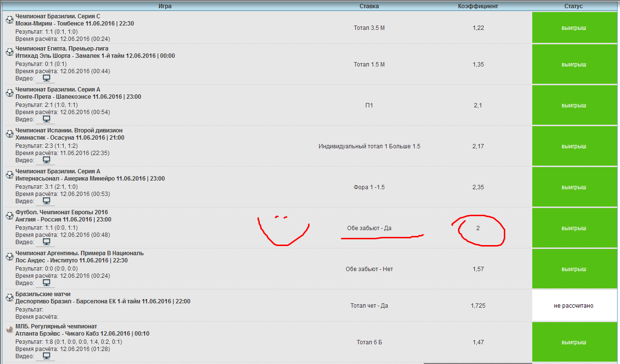620x364 pixels.
Task: Click league name Футбол. Чемпионат Европы 2016
Action: tap(62, 212)
